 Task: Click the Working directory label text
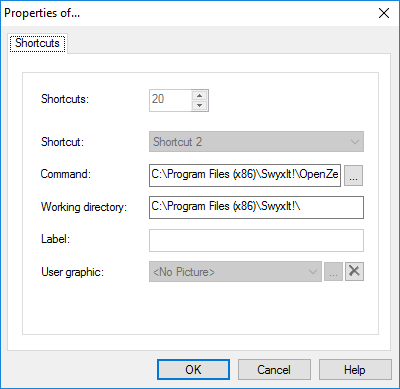[84, 207]
